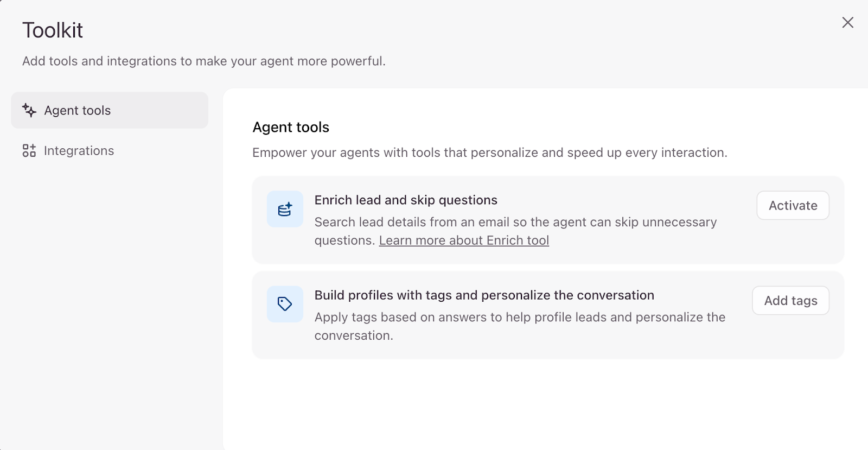Click the Enrich lead database icon
The width and height of the screenshot is (868, 450).
285,209
